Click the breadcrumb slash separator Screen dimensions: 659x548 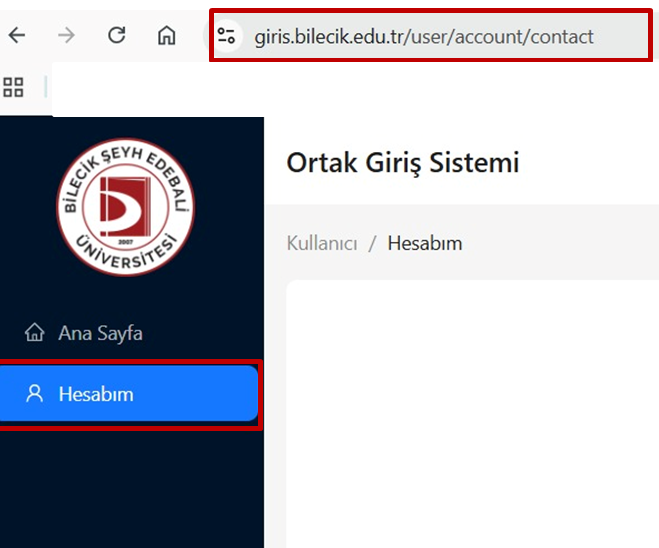coord(372,243)
